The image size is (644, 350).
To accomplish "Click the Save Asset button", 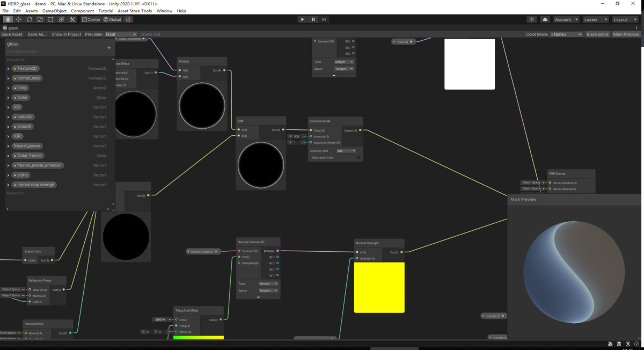I will pos(11,34).
